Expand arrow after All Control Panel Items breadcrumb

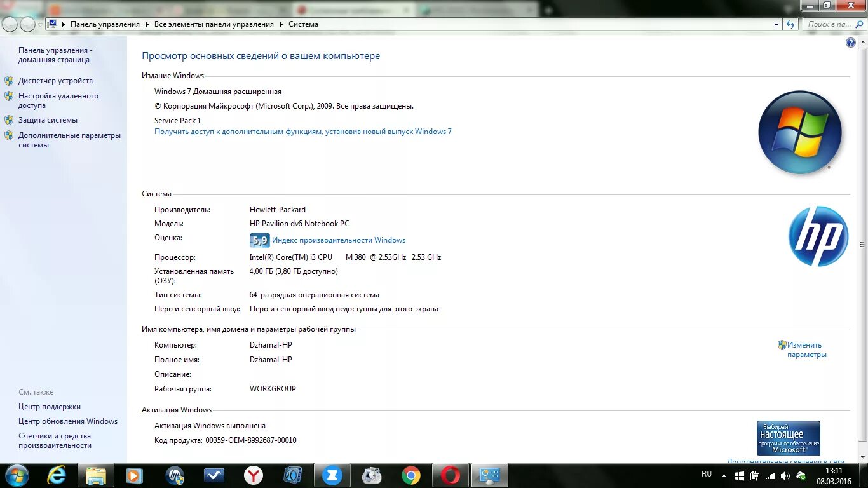[x=281, y=24]
